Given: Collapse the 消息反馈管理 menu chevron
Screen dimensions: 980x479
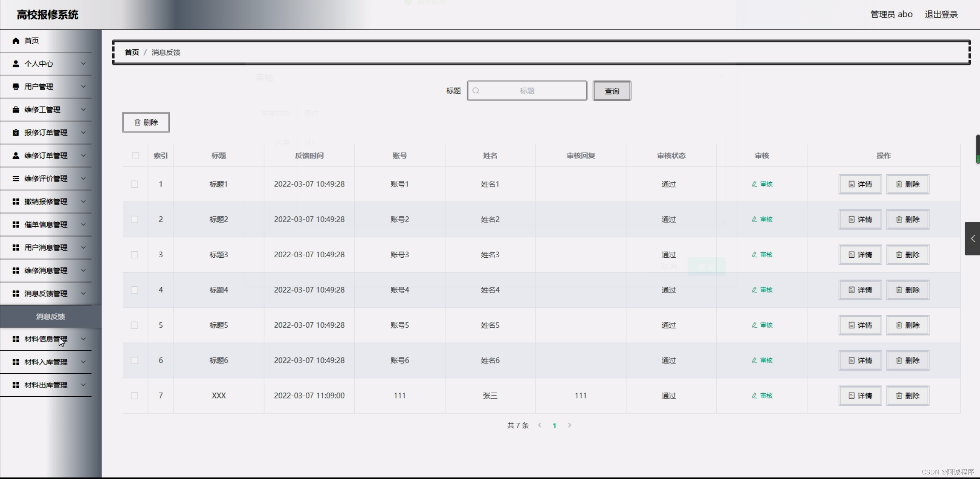Looking at the screenshot, I should point(83,293).
